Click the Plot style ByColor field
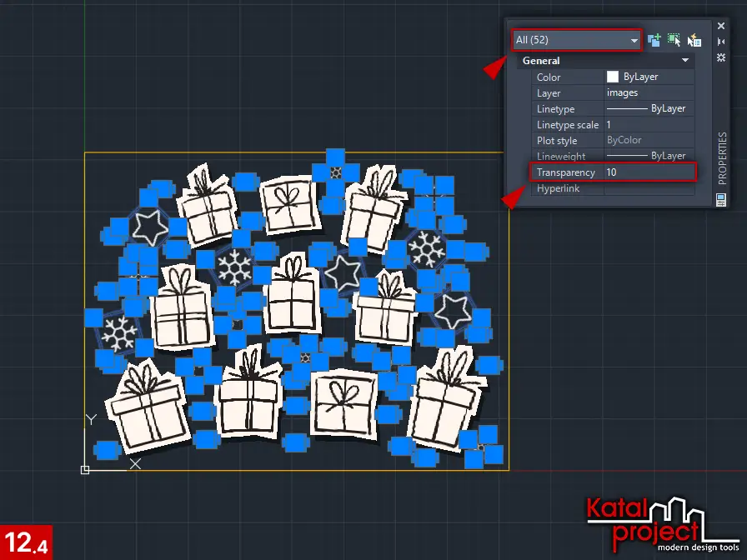The image size is (747, 560). coord(649,141)
